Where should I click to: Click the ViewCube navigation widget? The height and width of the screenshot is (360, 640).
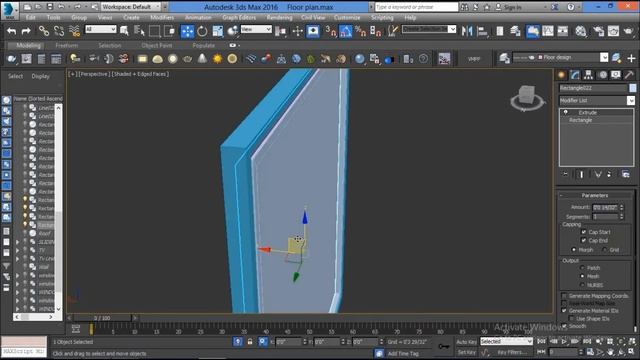(527, 98)
